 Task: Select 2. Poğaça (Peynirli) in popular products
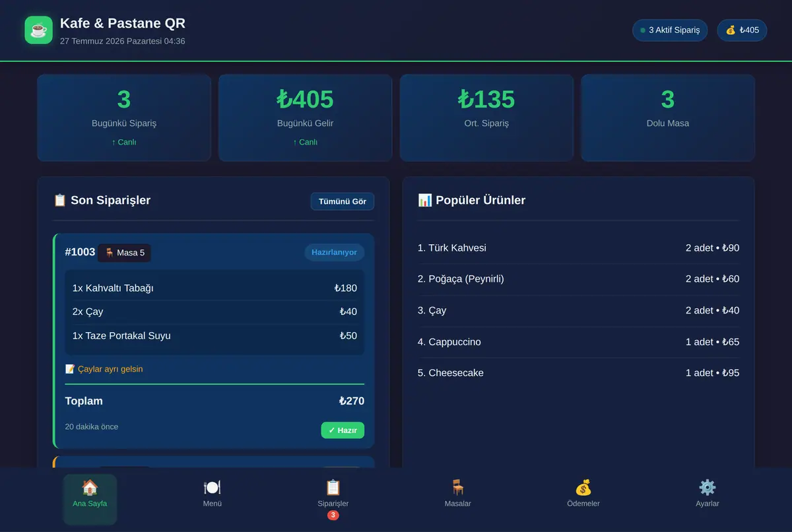point(578,279)
